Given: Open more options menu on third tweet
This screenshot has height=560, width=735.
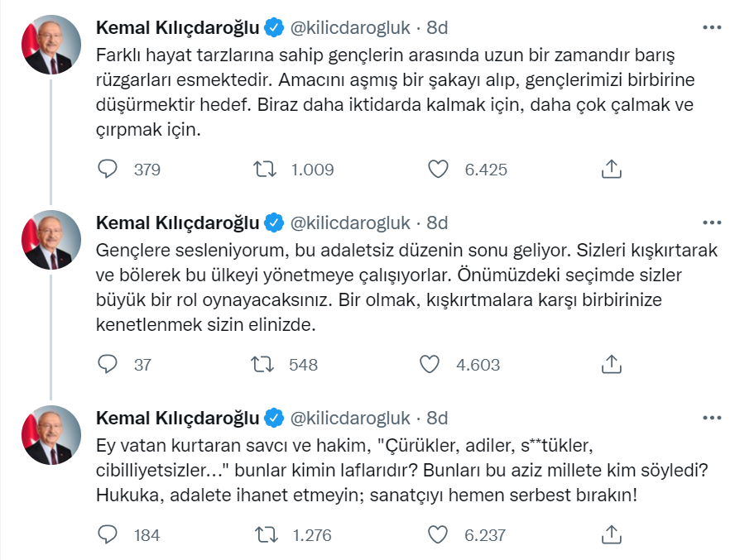Looking at the screenshot, I should click(x=711, y=416).
